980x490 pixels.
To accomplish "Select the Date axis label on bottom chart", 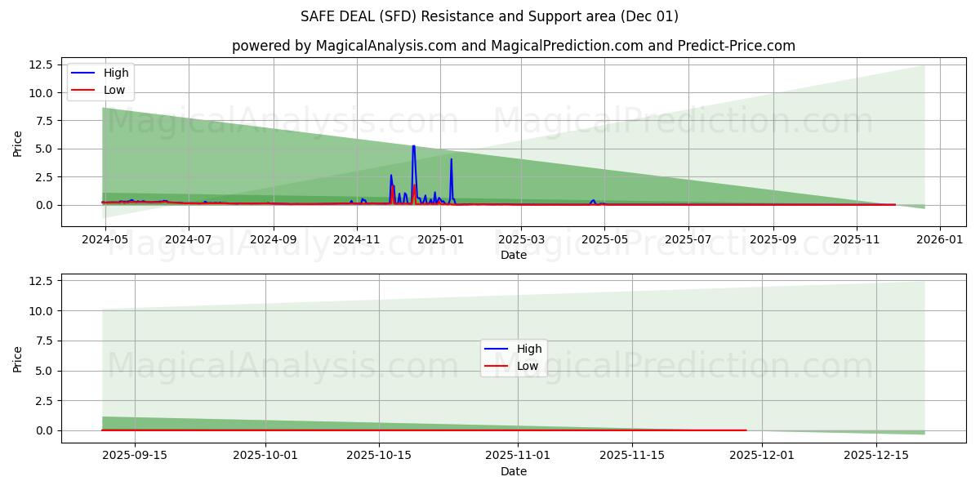I will click(x=514, y=471).
